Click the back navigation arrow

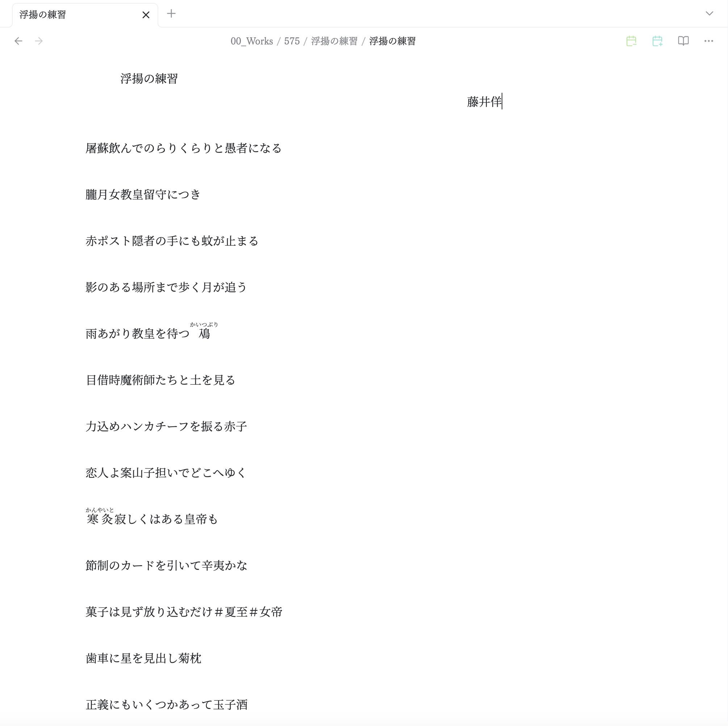[x=18, y=41]
